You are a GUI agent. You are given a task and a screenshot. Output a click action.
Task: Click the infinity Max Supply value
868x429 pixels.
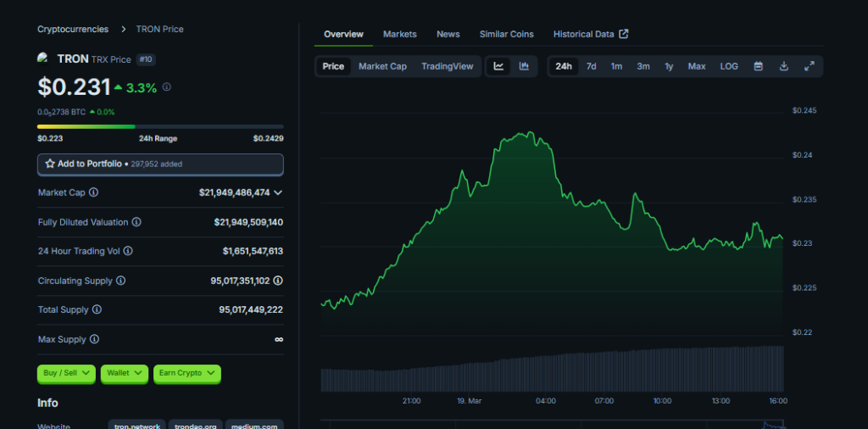click(279, 339)
